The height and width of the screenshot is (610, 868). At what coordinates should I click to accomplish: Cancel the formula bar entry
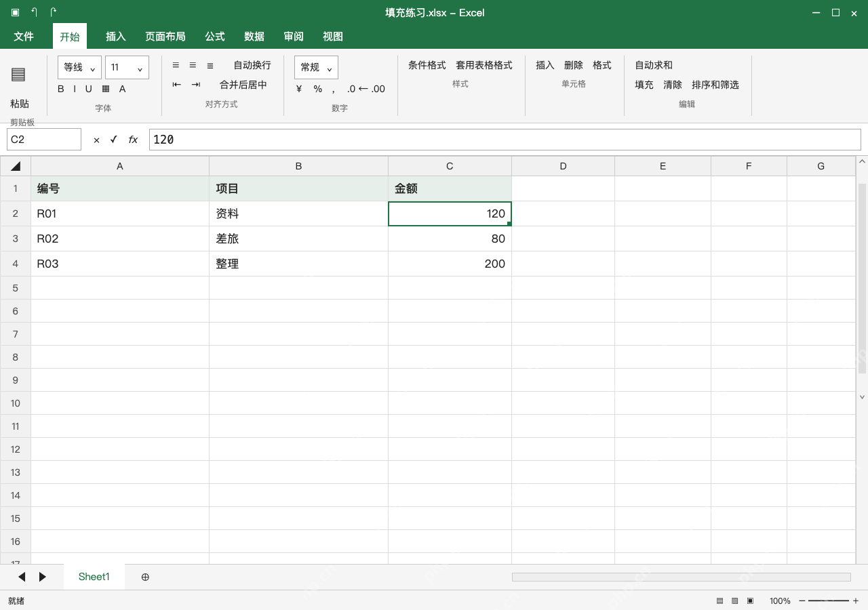point(96,140)
